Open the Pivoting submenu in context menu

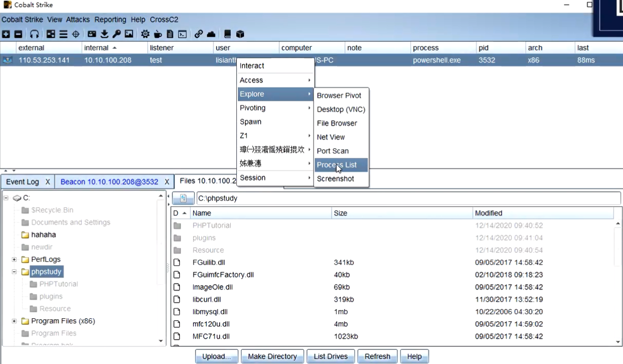click(276, 108)
